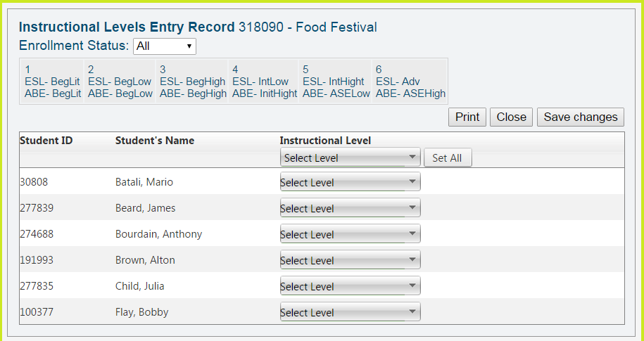
Task: Expand Select Level for Beard, James
Action: [350, 209]
